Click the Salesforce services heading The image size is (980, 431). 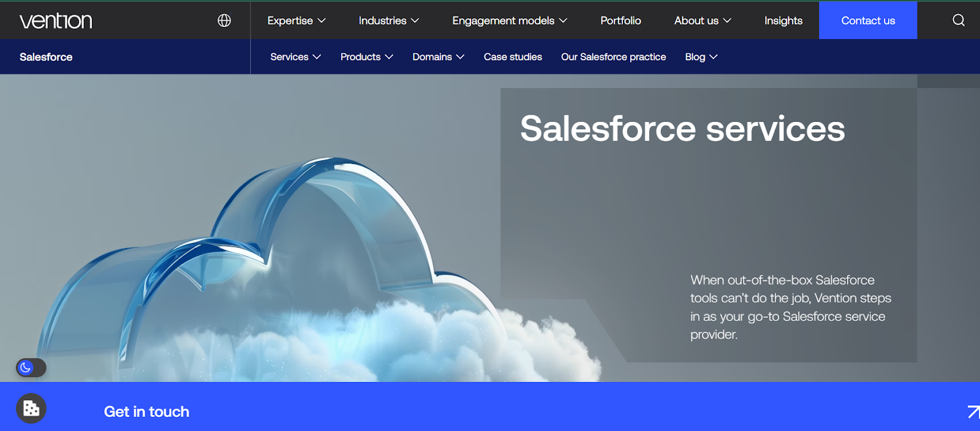[682, 129]
